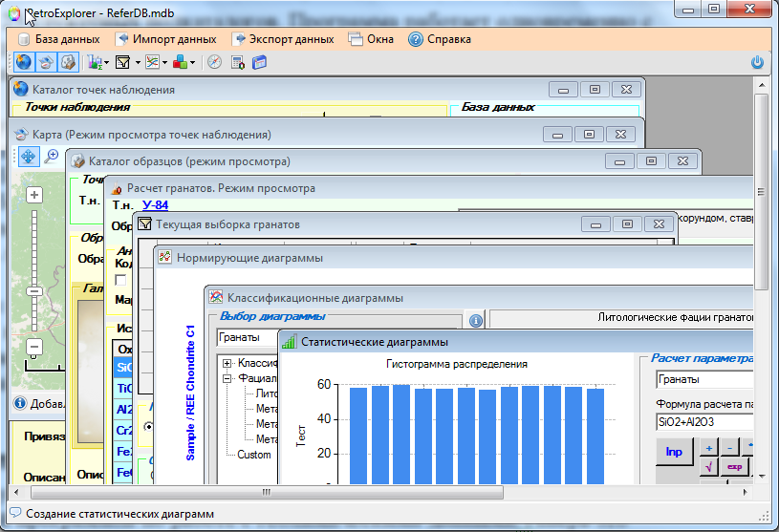Click the info icon in Классификационные диаграммы
Viewport: 779px width, 532px height.
click(x=475, y=321)
